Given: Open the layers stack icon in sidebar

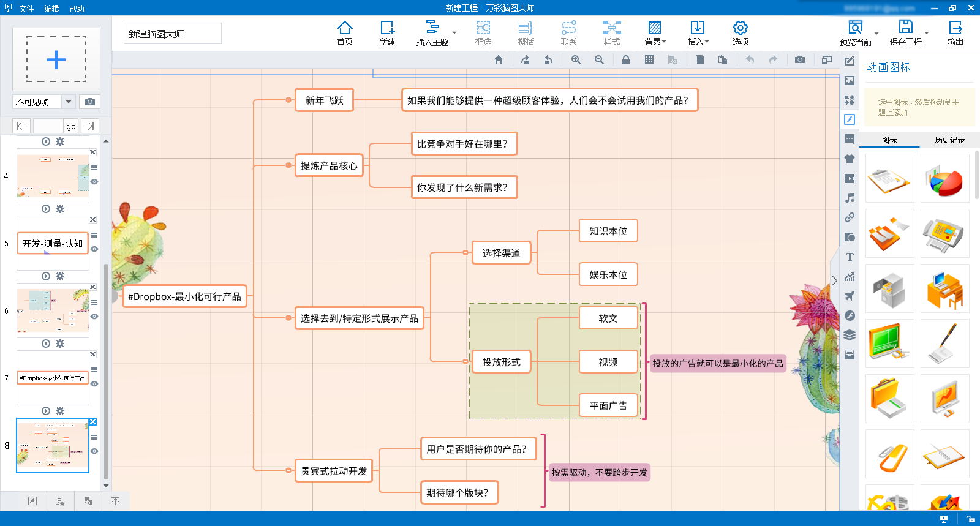Looking at the screenshot, I should coord(850,335).
